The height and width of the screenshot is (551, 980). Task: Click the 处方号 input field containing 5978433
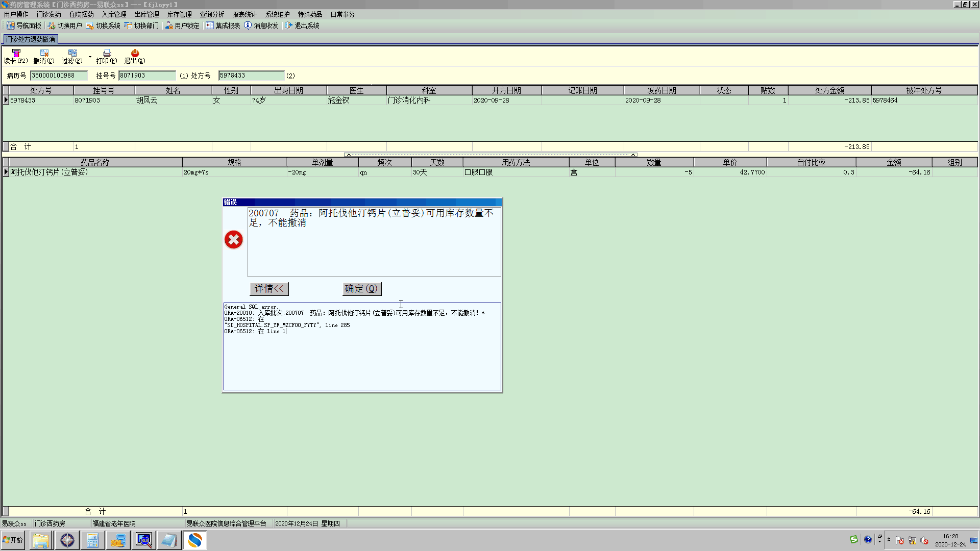click(x=251, y=76)
